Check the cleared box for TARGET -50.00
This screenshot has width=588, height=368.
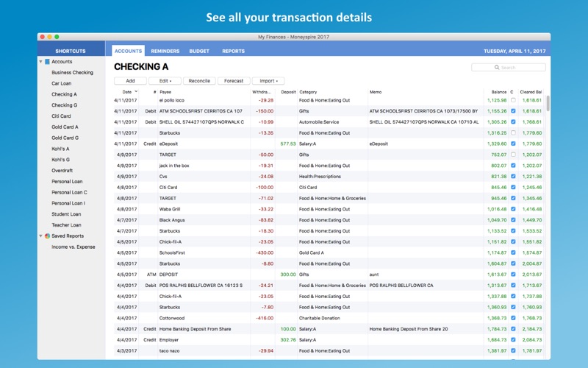(513, 155)
